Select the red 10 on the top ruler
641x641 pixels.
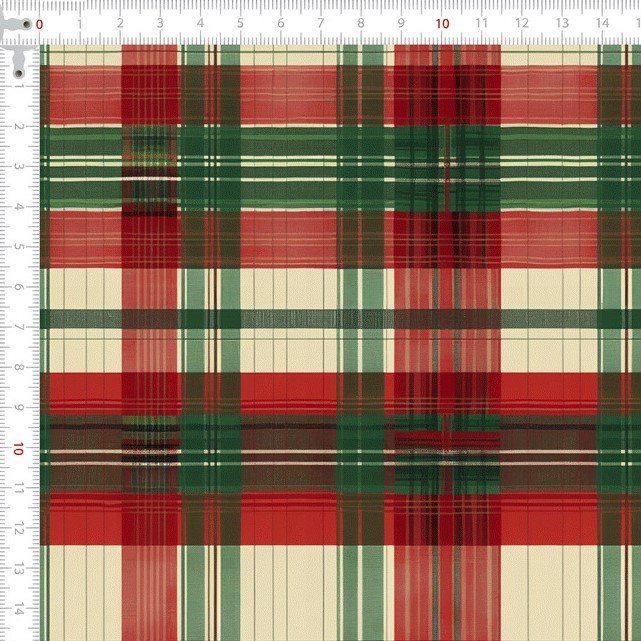coord(441,24)
